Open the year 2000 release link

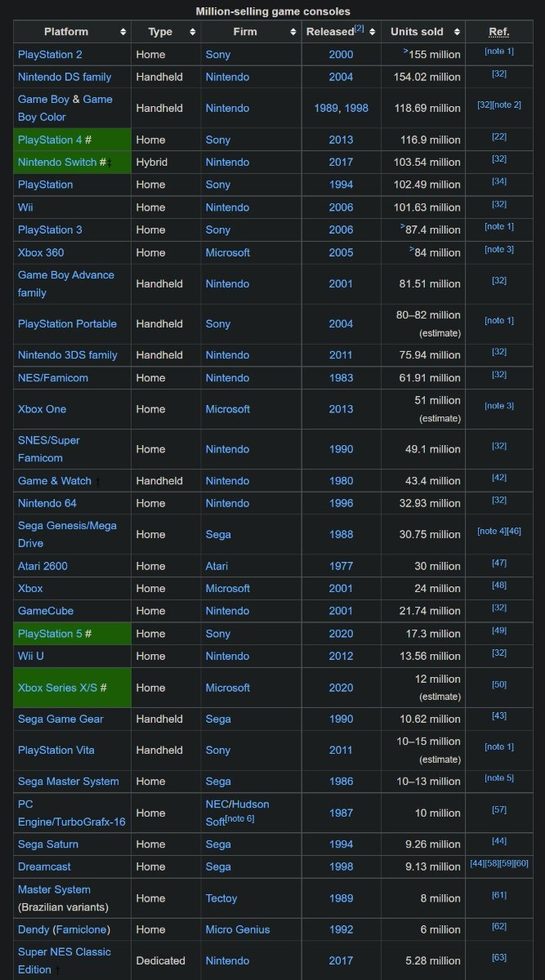(x=342, y=55)
